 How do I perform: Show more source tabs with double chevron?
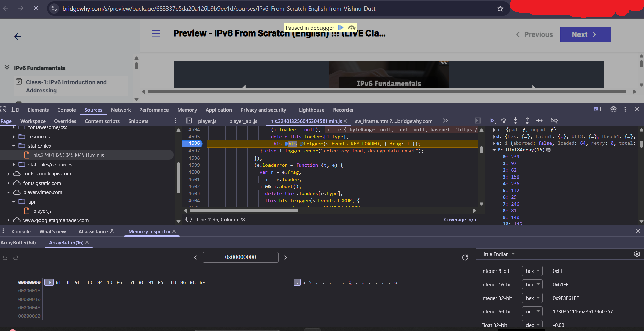tap(445, 121)
